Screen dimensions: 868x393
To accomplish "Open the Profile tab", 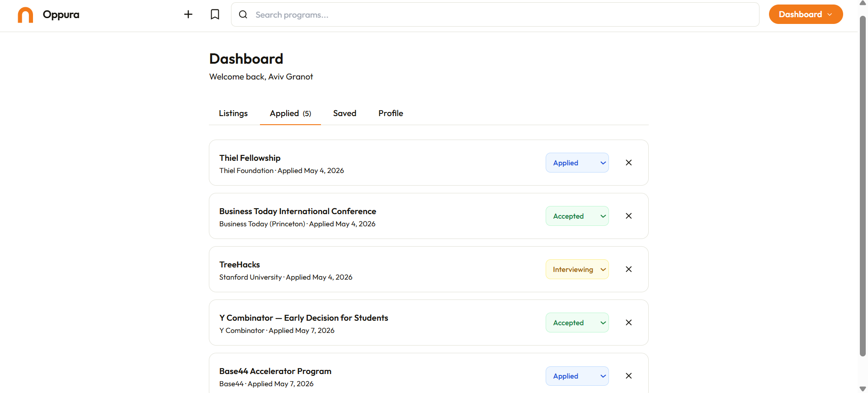I will point(391,113).
